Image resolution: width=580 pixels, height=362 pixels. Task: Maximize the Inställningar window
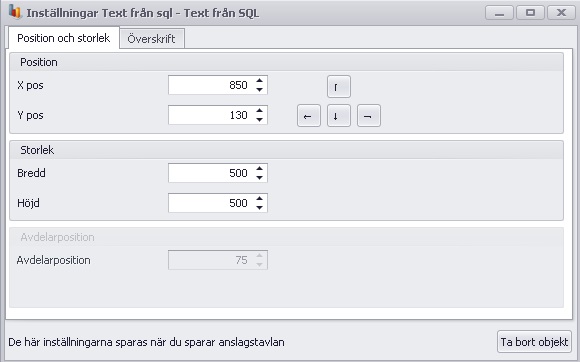(x=530, y=13)
